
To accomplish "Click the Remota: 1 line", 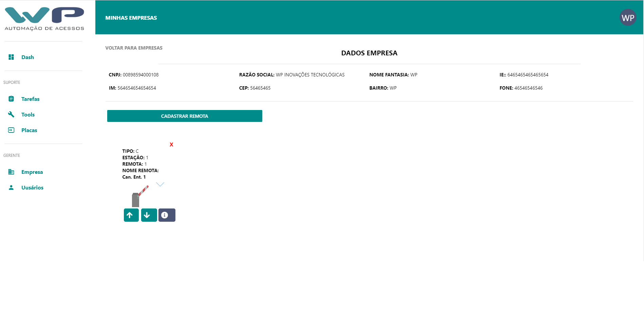I will pos(135,164).
